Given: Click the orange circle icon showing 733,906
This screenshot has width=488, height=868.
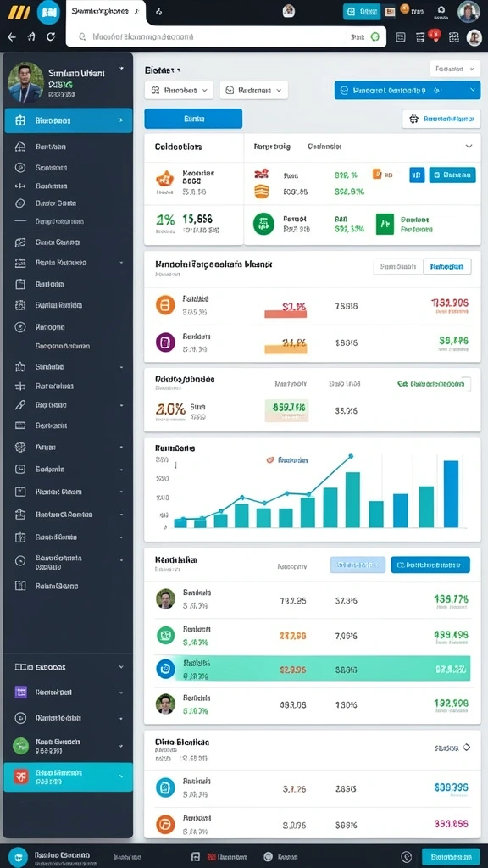Looking at the screenshot, I should (165, 304).
